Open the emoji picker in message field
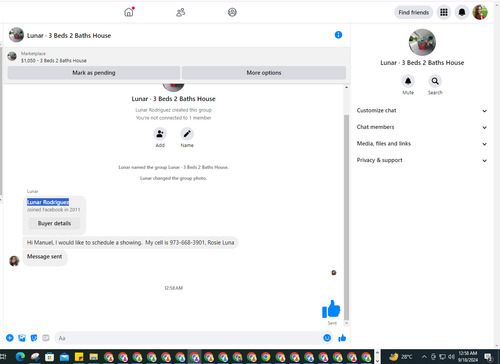 (327, 338)
